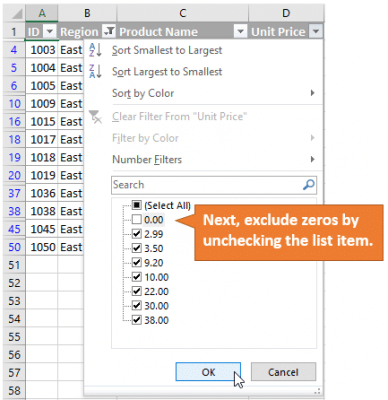Select column C header
388x400 pixels.
183,13
